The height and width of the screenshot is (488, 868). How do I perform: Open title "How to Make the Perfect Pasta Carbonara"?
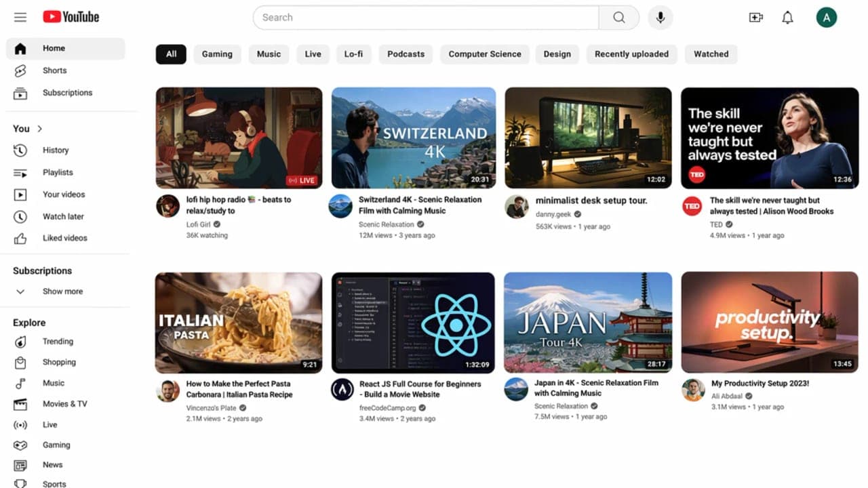tap(239, 389)
